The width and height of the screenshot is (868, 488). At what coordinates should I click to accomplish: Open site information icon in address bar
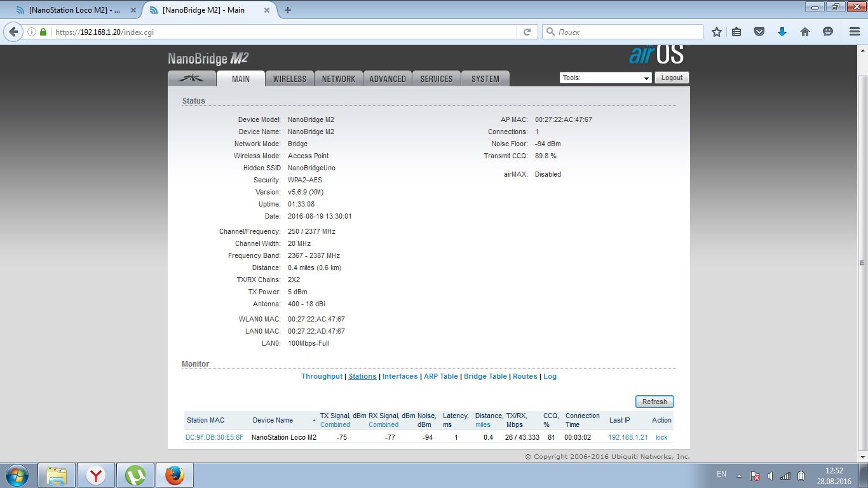[x=32, y=32]
